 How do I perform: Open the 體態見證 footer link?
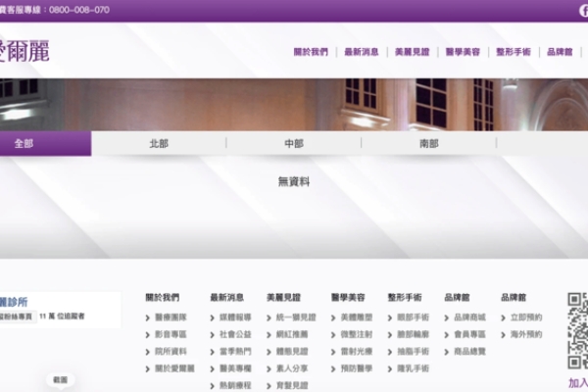(292, 352)
